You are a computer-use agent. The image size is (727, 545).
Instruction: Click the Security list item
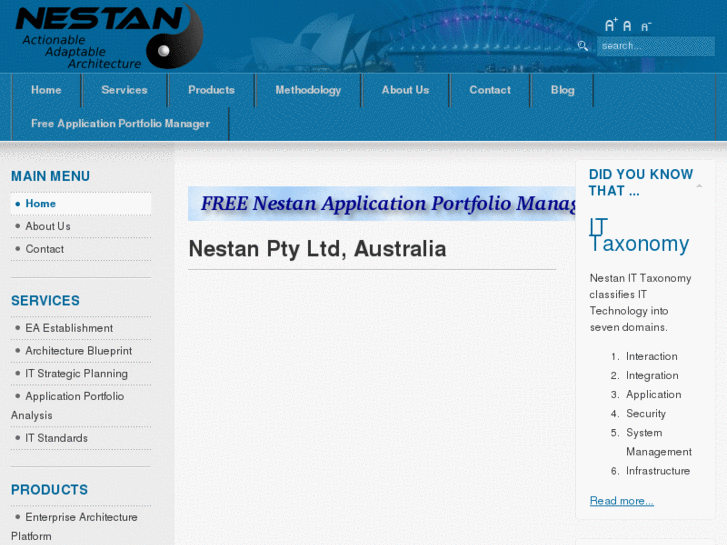(646, 413)
